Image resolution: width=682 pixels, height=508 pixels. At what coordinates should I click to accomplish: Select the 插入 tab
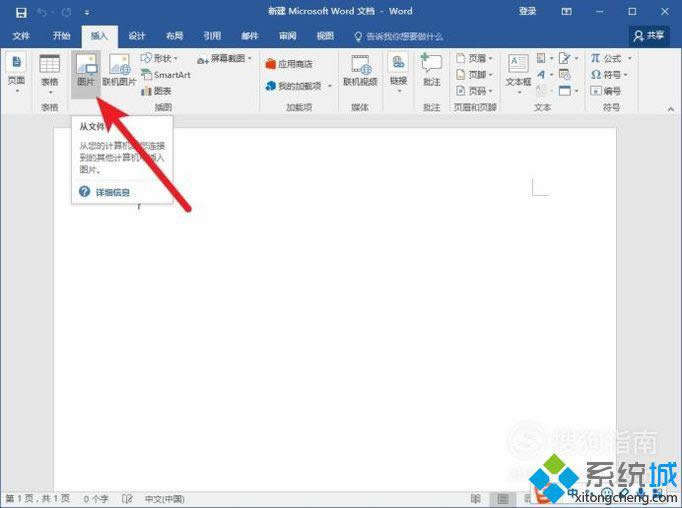coord(99,36)
